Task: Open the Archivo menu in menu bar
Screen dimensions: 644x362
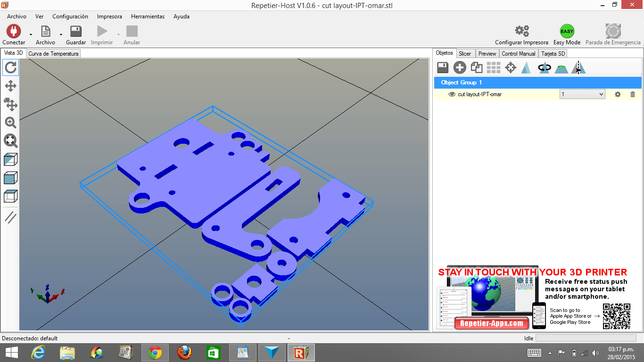Action: [17, 16]
